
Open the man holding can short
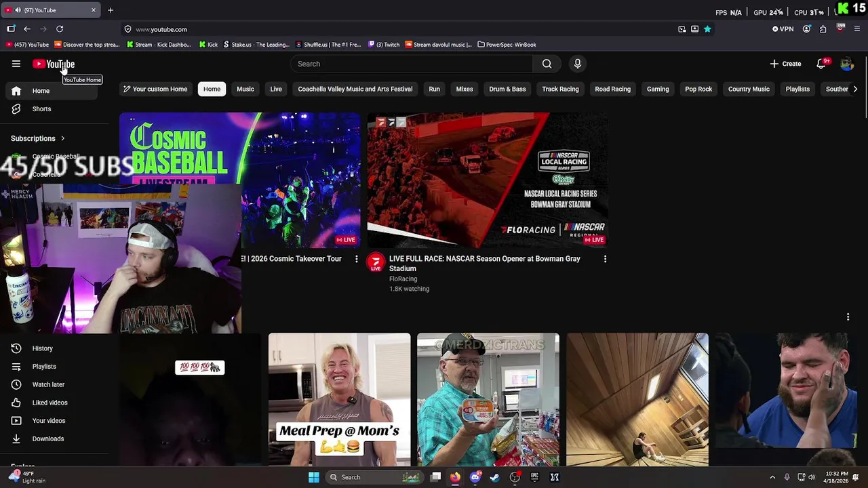[x=488, y=399]
